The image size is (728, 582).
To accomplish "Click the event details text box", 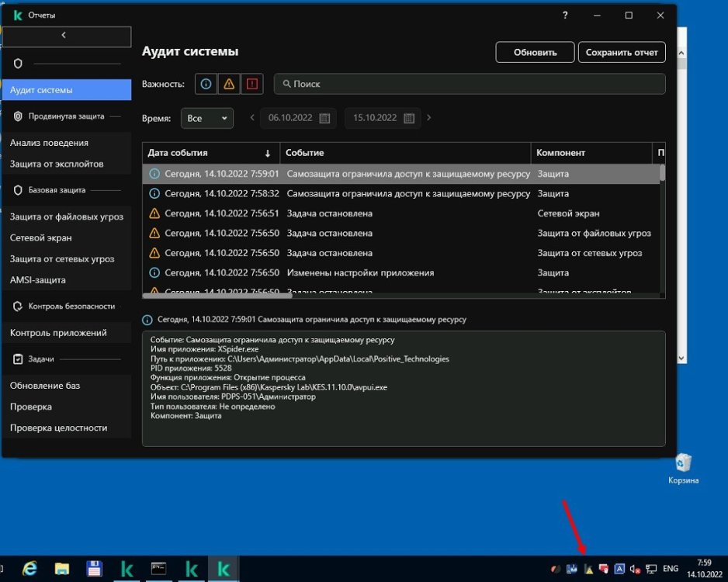I will point(404,389).
